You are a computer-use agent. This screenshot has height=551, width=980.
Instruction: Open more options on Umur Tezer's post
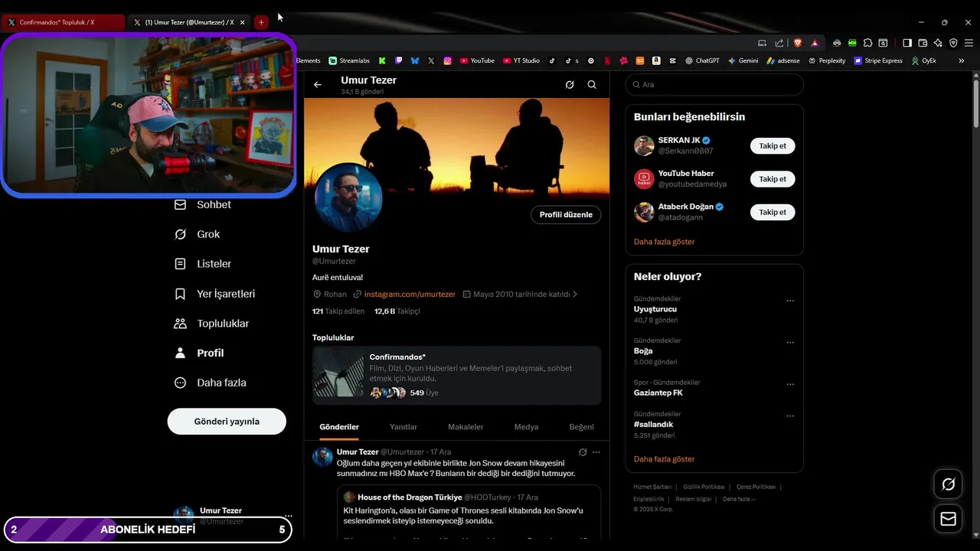596,452
